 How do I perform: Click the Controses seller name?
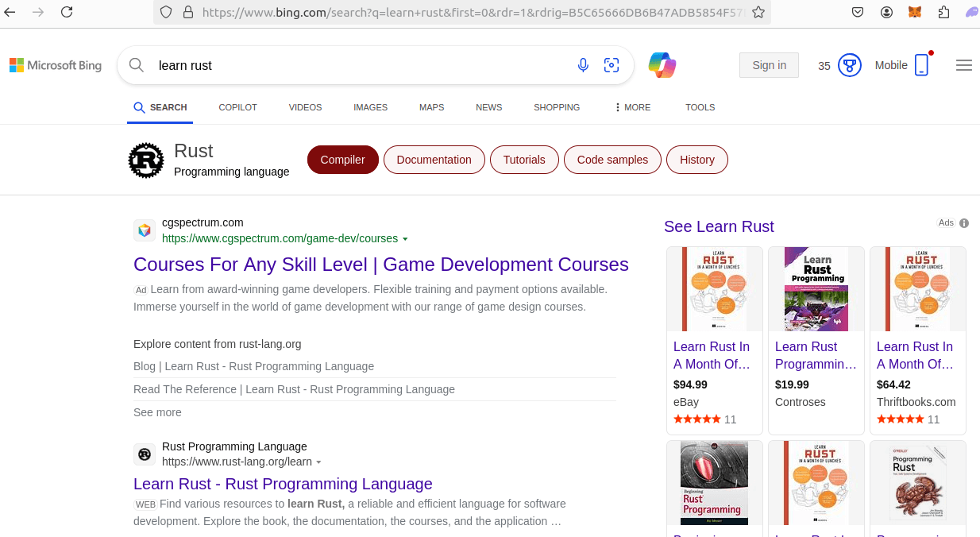[x=800, y=402]
